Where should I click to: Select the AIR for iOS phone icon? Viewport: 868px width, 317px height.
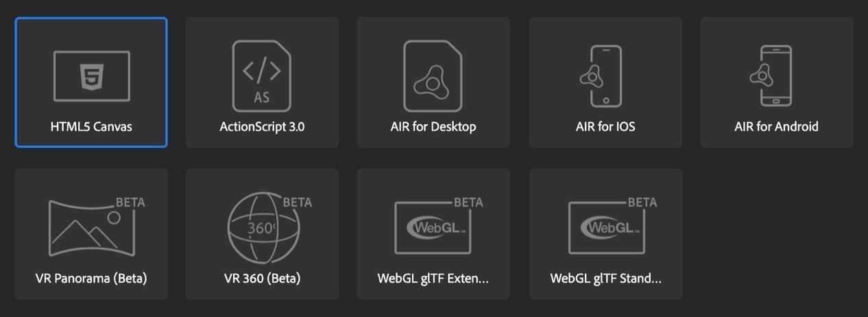(601, 76)
